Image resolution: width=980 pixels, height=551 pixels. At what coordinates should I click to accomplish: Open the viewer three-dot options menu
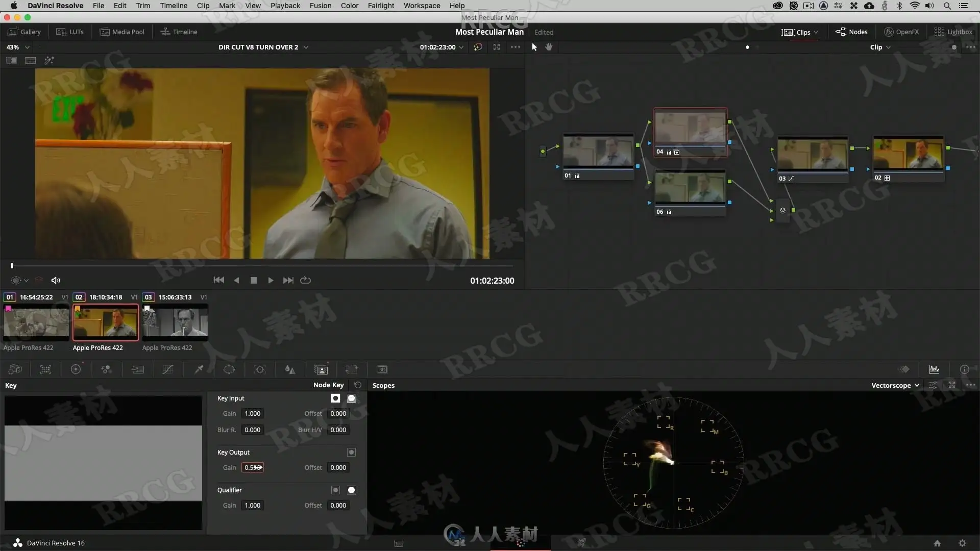[516, 47]
